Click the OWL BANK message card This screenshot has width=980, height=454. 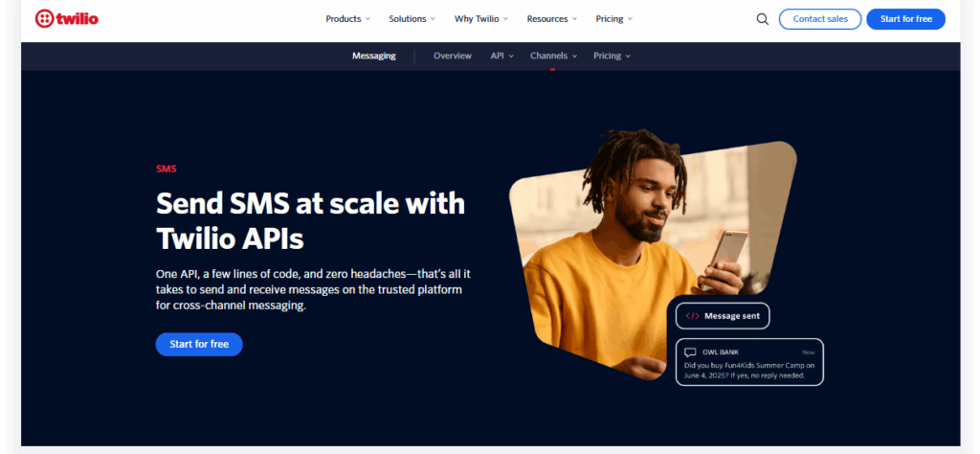coord(749,362)
